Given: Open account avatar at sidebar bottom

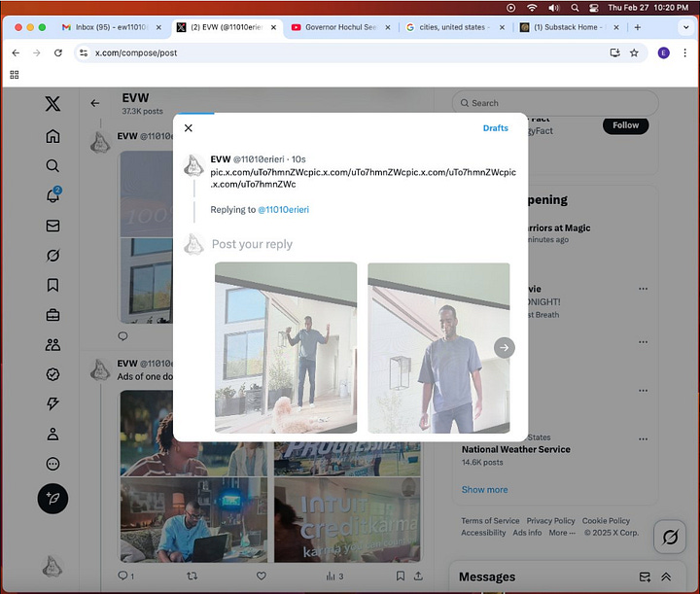Looking at the screenshot, I should pyautogui.click(x=52, y=567).
